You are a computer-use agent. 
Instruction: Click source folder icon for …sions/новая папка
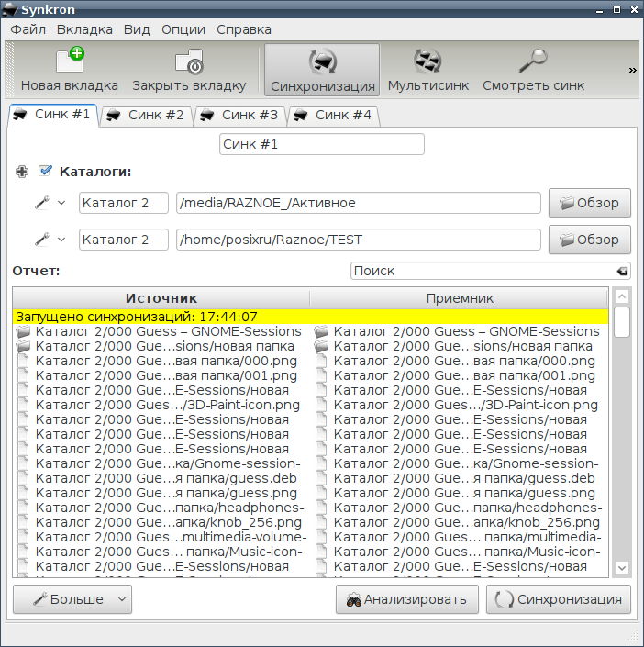pos(24,346)
